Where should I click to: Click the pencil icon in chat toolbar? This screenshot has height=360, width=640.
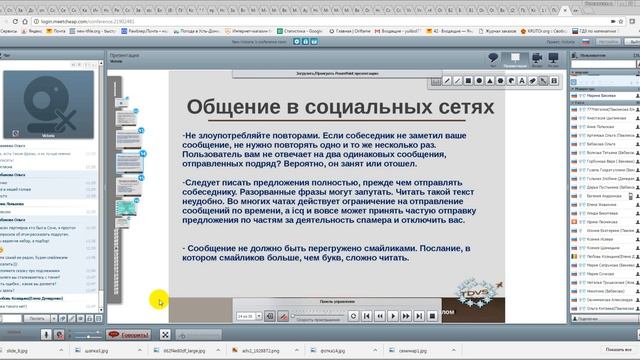pyautogui.click(x=71, y=318)
